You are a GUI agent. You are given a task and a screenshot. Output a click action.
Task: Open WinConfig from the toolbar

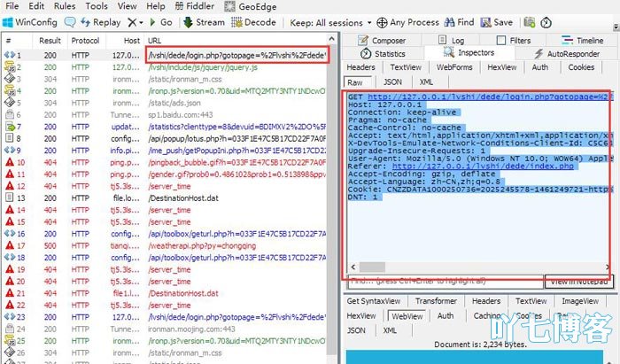coord(29,22)
